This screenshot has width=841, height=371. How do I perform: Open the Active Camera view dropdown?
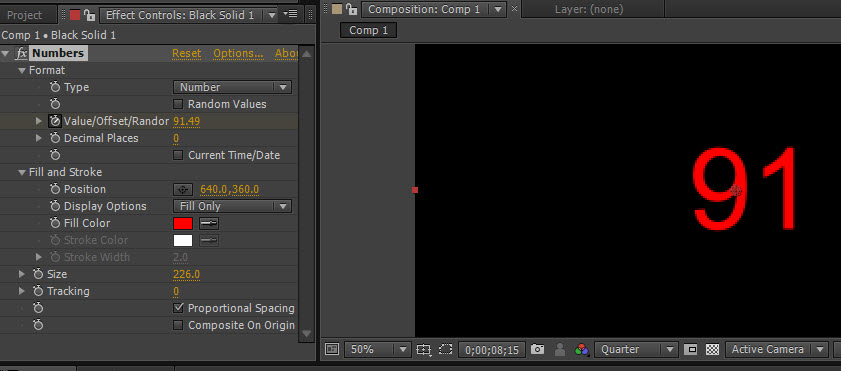[776, 350]
